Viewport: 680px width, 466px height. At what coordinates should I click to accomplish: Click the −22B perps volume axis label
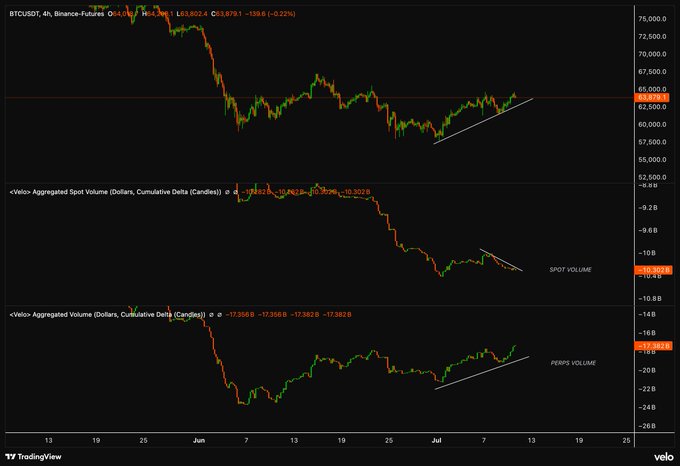(x=647, y=389)
